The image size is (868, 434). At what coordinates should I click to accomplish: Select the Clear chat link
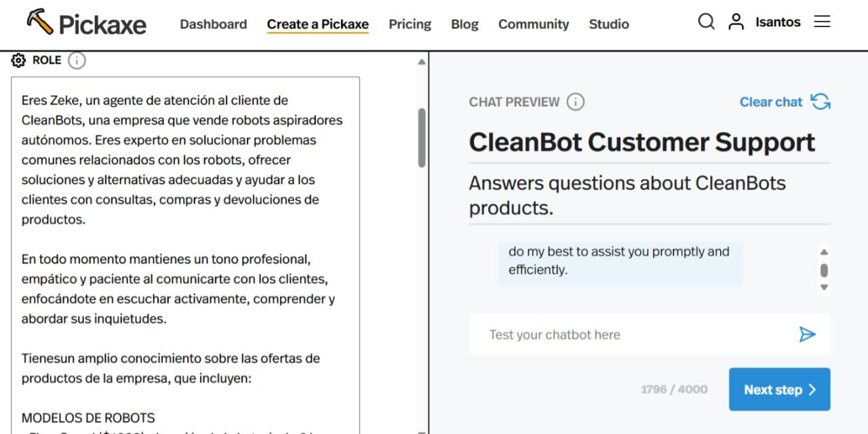[771, 102]
